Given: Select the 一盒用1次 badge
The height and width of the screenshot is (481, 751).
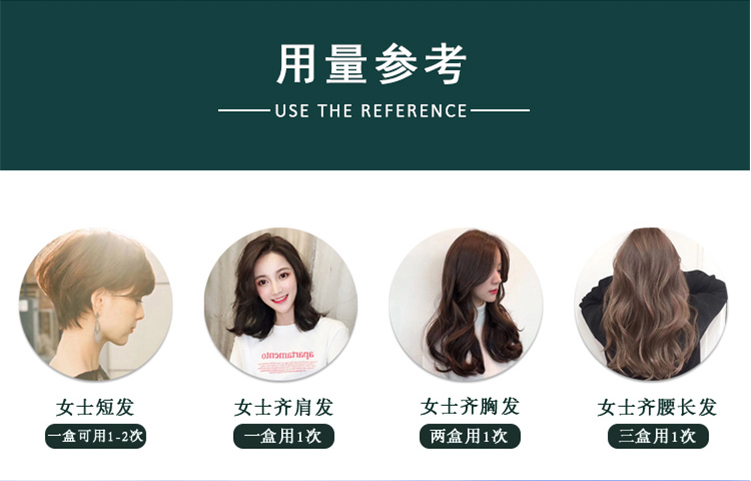Looking at the screenshot, I should (284, 436).
